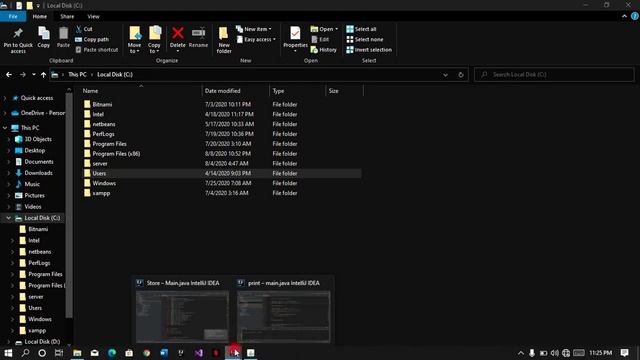Click inside the Search Local Disk (C:) box
640x360 pixels.
click(554, 75)
